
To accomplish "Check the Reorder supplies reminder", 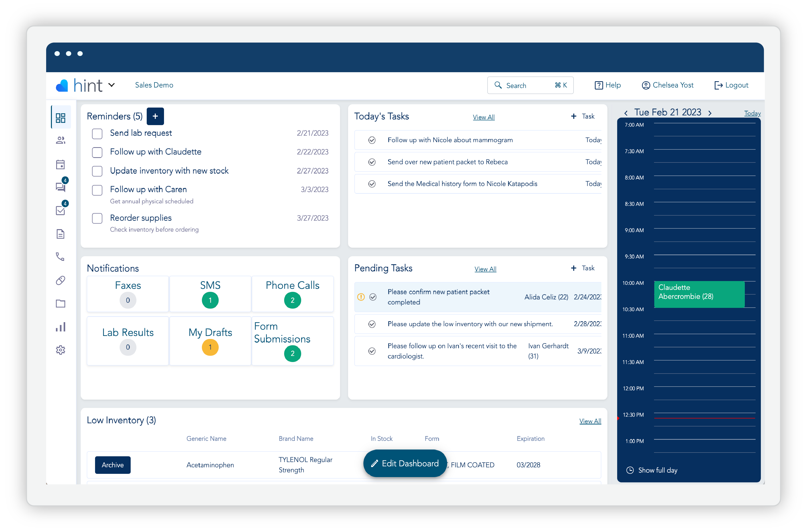I will coord(97,219).
